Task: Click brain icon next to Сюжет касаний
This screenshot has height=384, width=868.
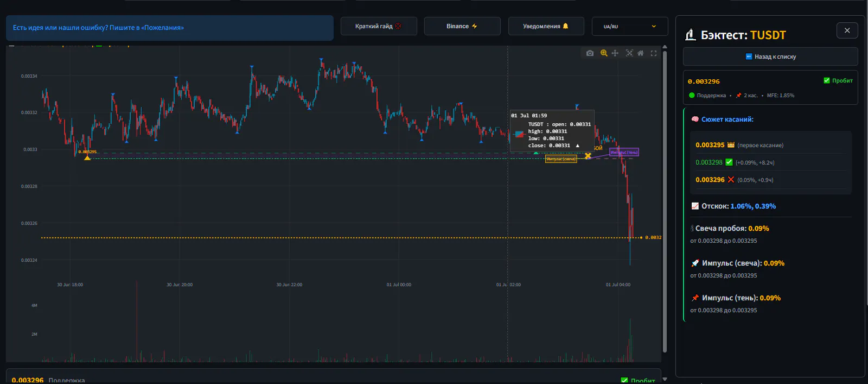Action: [x=695, y=119]
